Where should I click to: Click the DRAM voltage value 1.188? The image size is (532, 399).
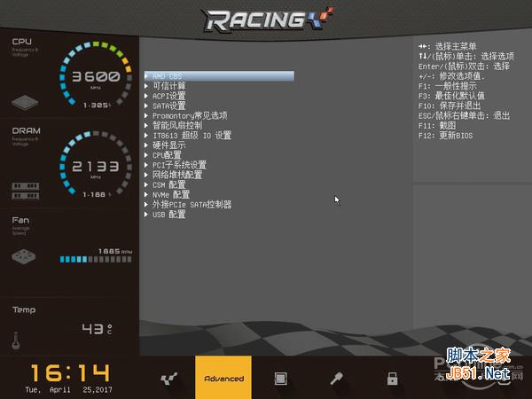pos(97,194)
